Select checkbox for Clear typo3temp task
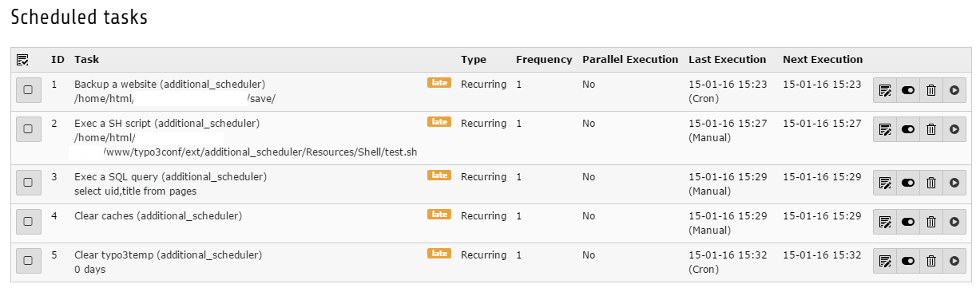The image size is (980, 292). click(27, 261)
